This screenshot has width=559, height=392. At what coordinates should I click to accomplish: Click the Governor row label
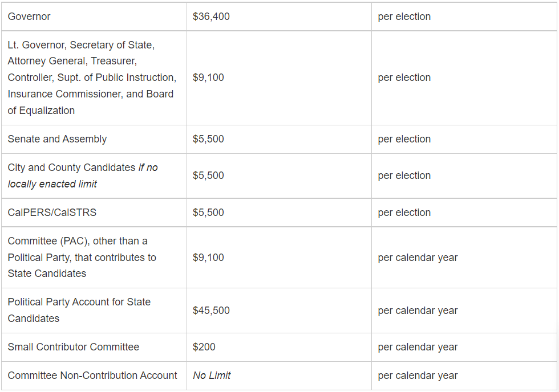pos(29,17)
